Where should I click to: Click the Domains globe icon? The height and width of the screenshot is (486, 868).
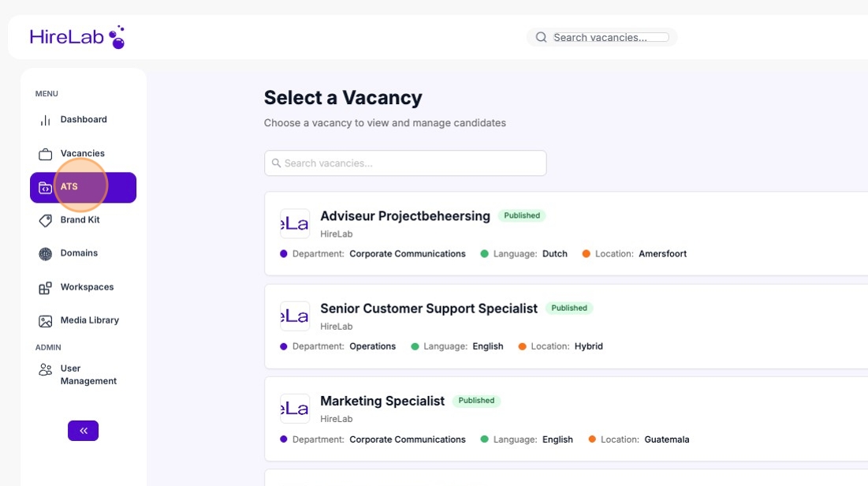pyautogui.click(x=45, y=253)
